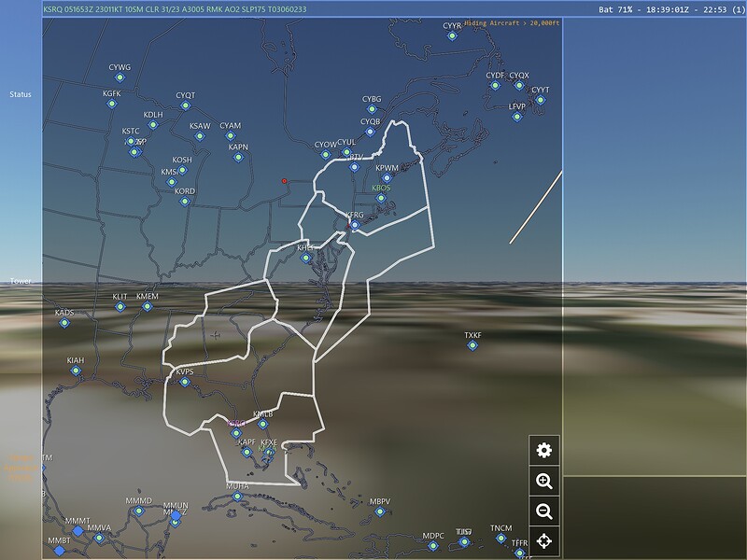
Task: Open the map settings gear
Action: coord(544,450)
